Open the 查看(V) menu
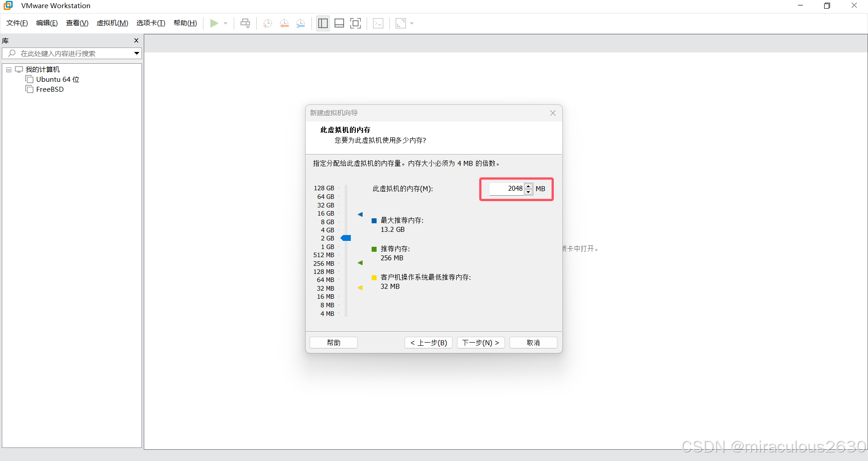The width and height of the screenshot is (868, 461). tap(77, 23)
